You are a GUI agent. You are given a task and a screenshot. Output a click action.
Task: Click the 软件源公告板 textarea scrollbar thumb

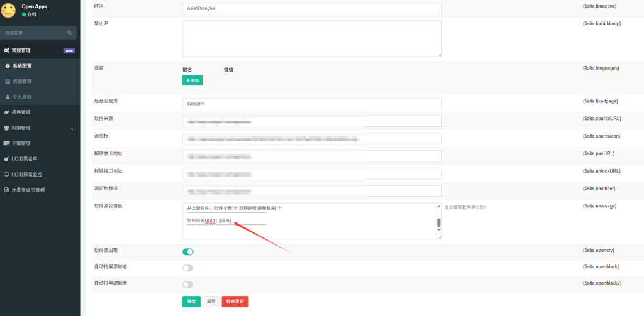[438, 222]
